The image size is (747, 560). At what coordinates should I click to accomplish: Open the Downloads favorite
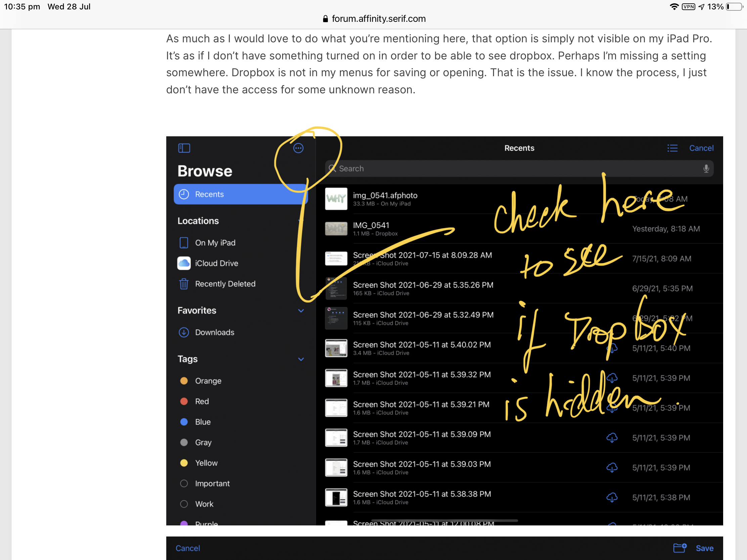pyautogui.click(x=240, y=332)
